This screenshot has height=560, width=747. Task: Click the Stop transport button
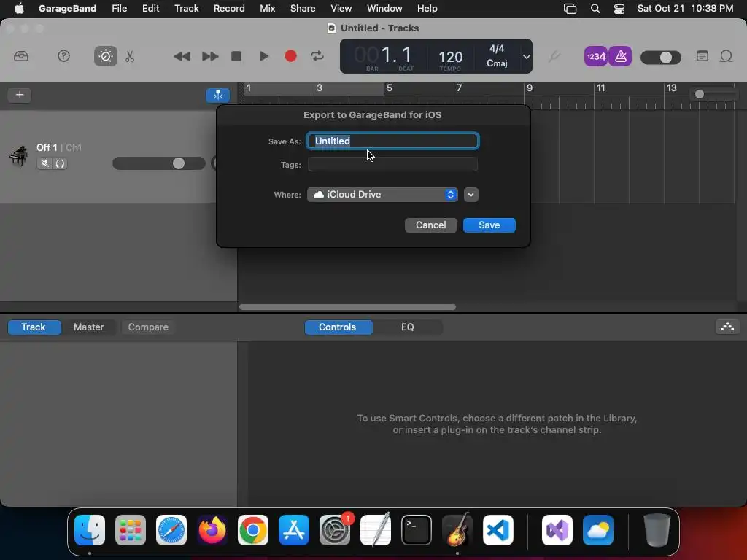click(236, 56)
